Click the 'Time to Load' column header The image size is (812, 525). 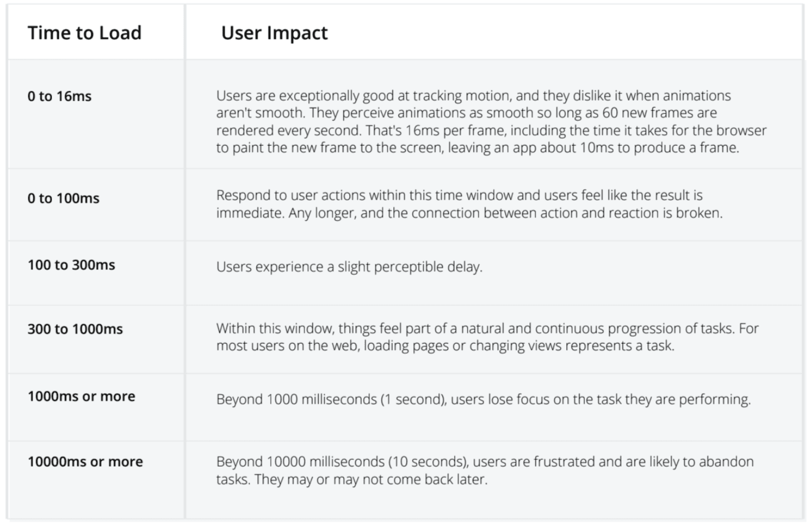[x=85, y=33]
